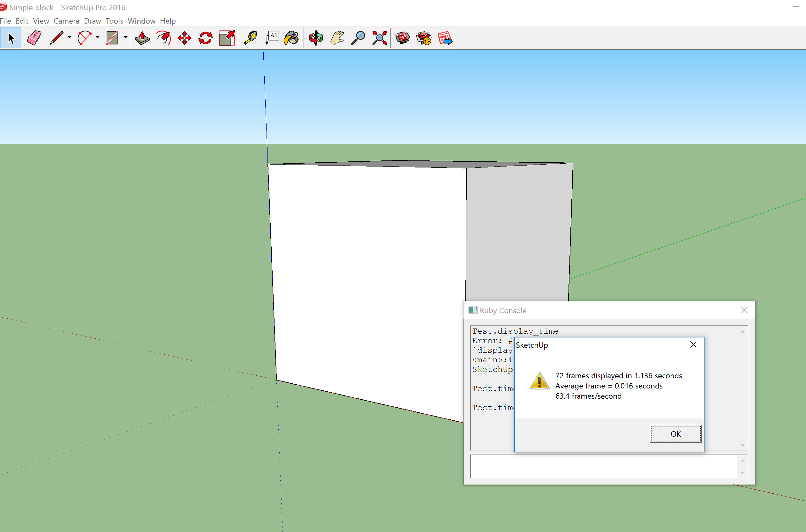Expand the Line tool dropdown arrow
This screenshot has width=806, height=532.
[x=70, y=38]
